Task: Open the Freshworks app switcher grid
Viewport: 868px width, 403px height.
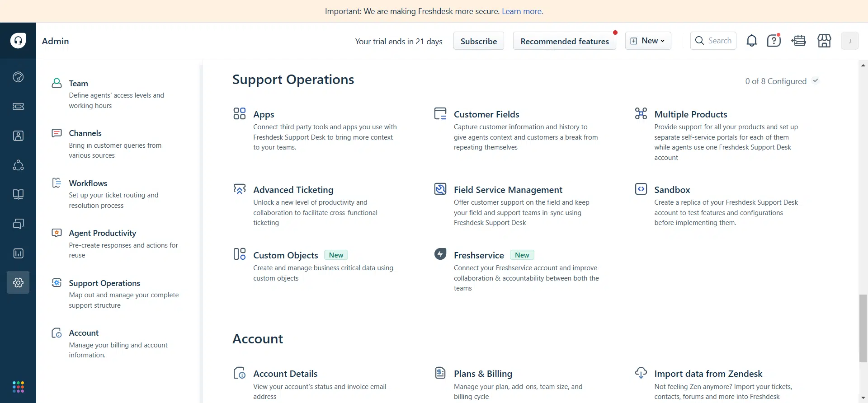Action: (x=18, y=387)
